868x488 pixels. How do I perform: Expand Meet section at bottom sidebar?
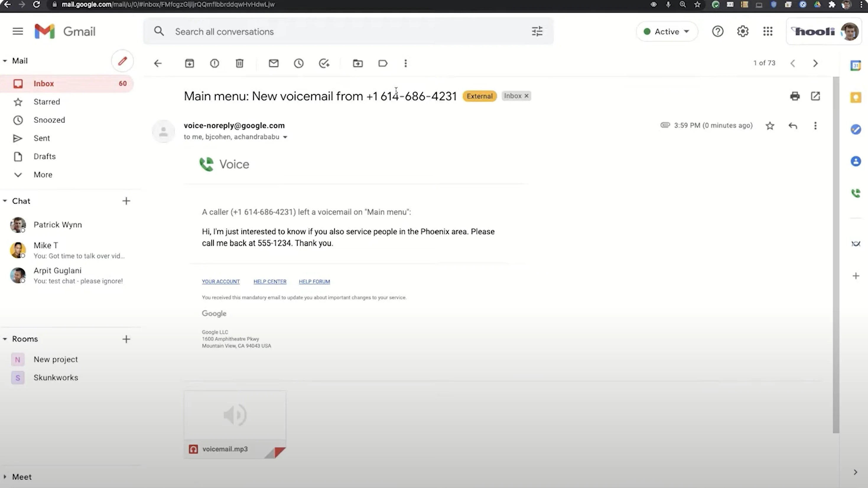5,477
